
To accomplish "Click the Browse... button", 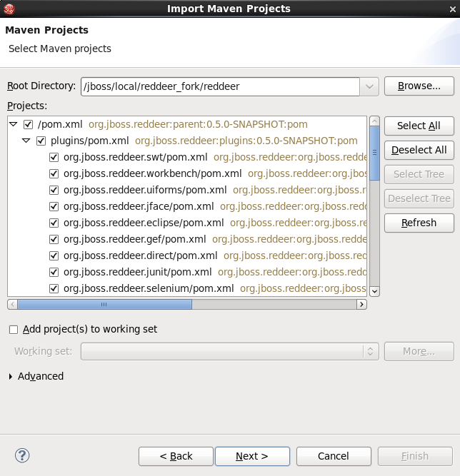I will pos(419,86).
